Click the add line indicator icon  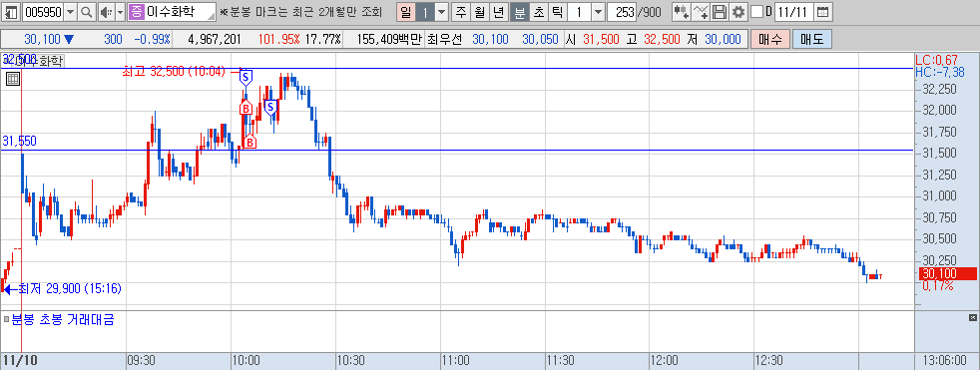[701, 12]
